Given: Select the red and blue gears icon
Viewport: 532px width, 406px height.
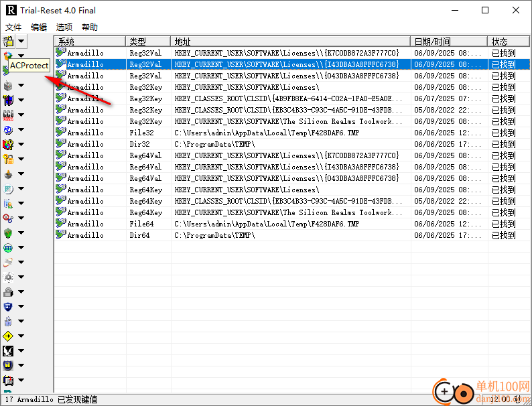Looking at the screenshot, I should tap(8, 218).
